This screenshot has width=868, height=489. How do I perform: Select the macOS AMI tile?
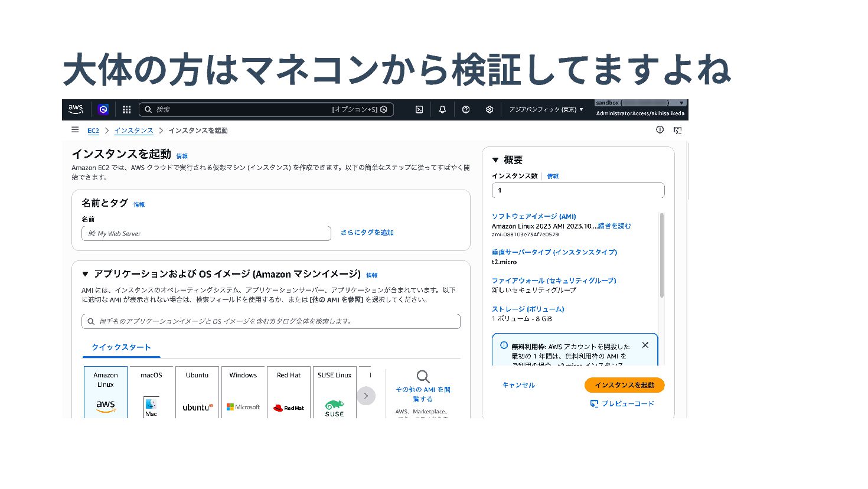tap(151, 392)
